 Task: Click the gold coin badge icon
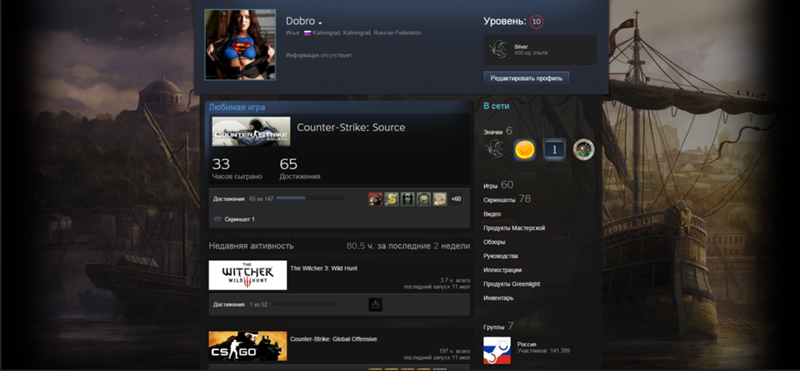(524, 150)
